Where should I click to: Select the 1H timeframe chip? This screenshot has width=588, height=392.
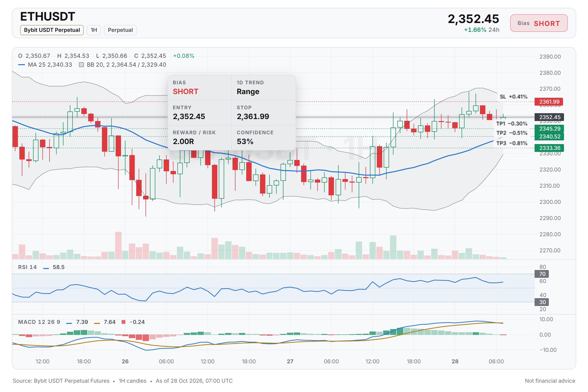94,30
